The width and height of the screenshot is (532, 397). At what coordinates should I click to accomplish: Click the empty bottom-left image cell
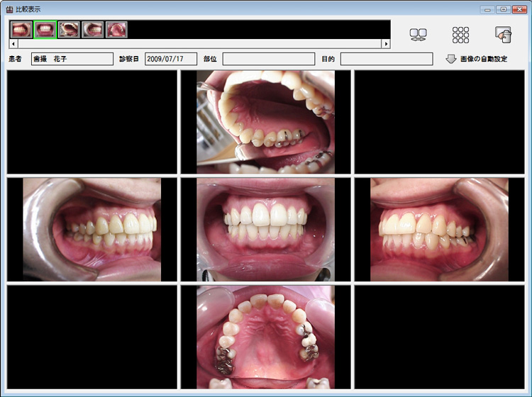92,337
